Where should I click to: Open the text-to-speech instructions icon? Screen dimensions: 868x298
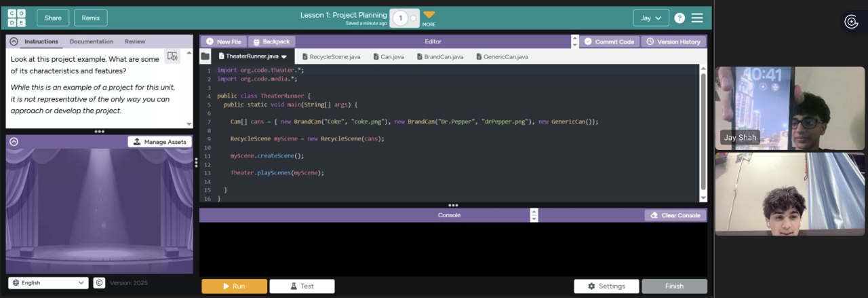point(172,56)
